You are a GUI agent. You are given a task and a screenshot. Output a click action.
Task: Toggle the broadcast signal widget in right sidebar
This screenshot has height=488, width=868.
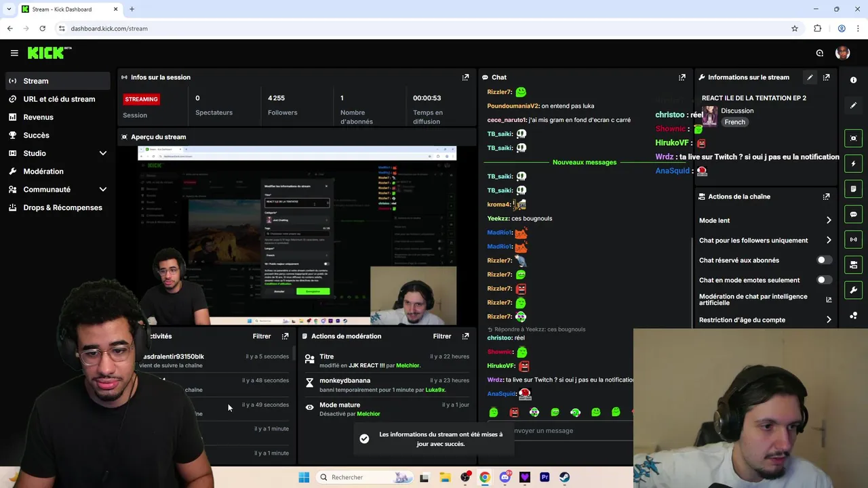(853, 239)
